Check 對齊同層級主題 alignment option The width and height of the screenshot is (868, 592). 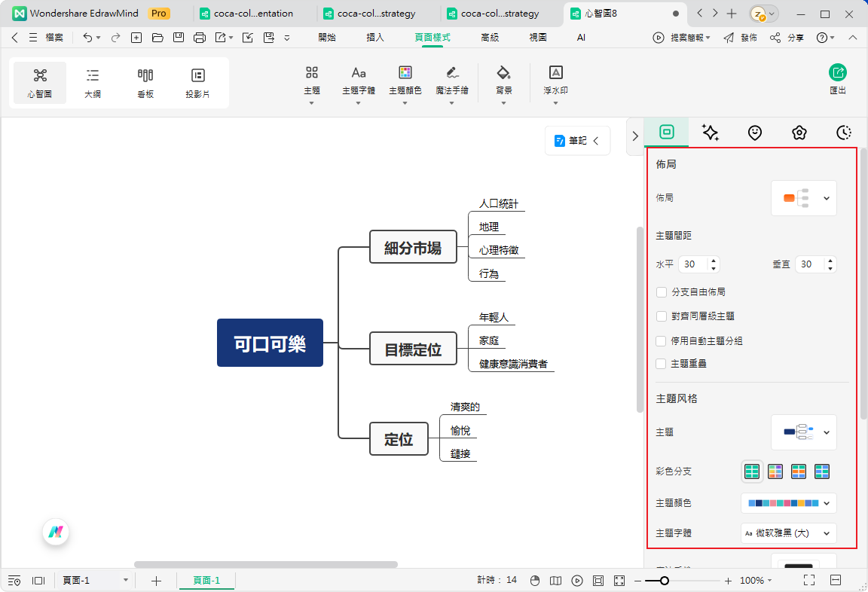point(661,316)
